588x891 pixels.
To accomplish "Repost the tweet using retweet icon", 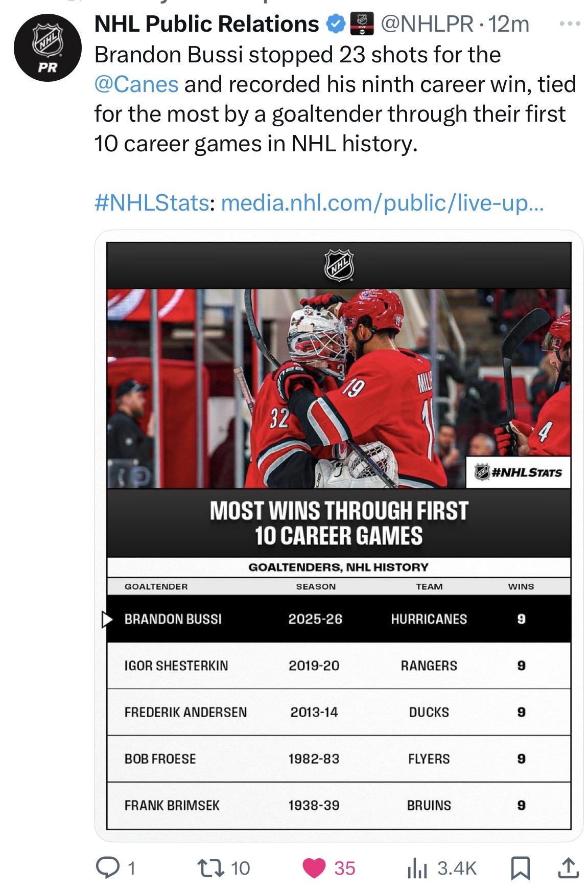I will pyautogui.click(x=209, y=867).
